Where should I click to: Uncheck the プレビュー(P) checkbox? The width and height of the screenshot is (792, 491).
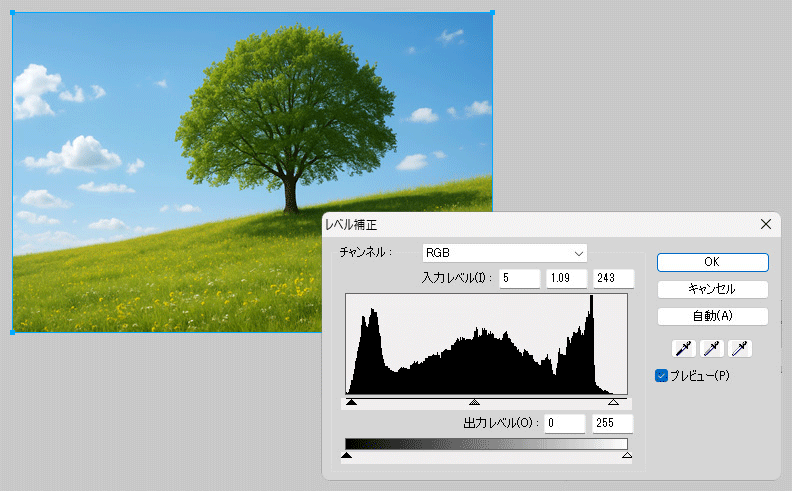point(661,376)
